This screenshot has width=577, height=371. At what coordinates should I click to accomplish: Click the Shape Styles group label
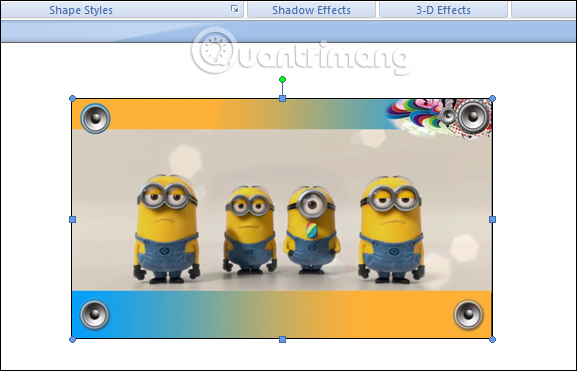click(81, 10)
